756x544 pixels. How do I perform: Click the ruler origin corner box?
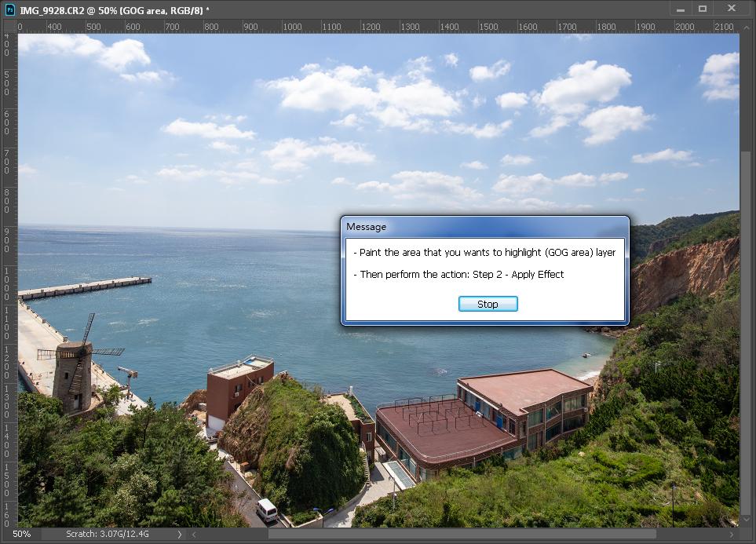click(x=9, y=27)
